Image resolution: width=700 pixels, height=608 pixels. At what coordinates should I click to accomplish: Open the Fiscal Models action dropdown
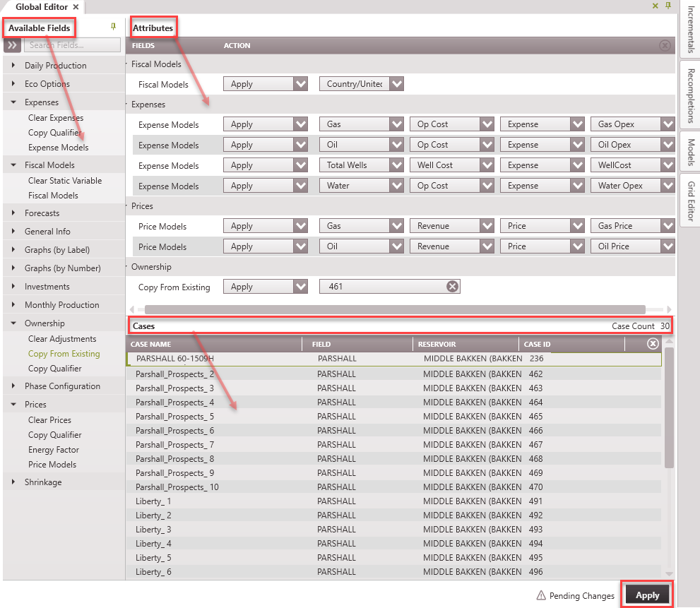pos(301,84)
